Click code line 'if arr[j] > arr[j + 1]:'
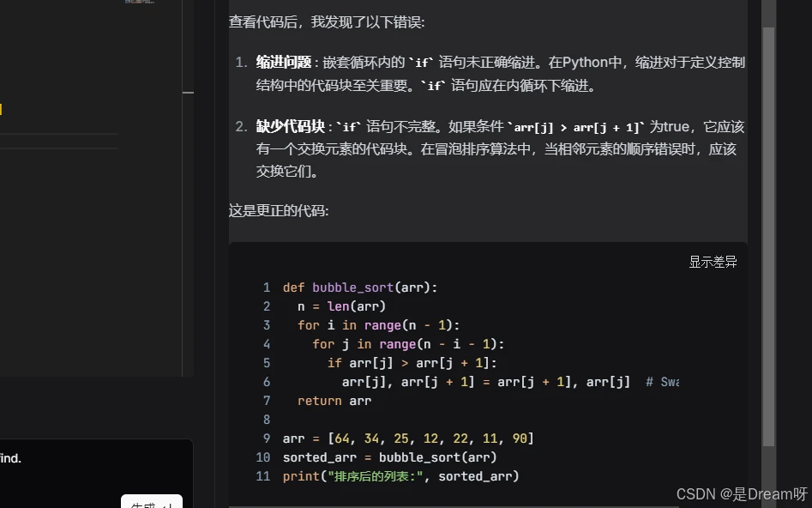Screen dimensions: 812x508 coord(412,363)
